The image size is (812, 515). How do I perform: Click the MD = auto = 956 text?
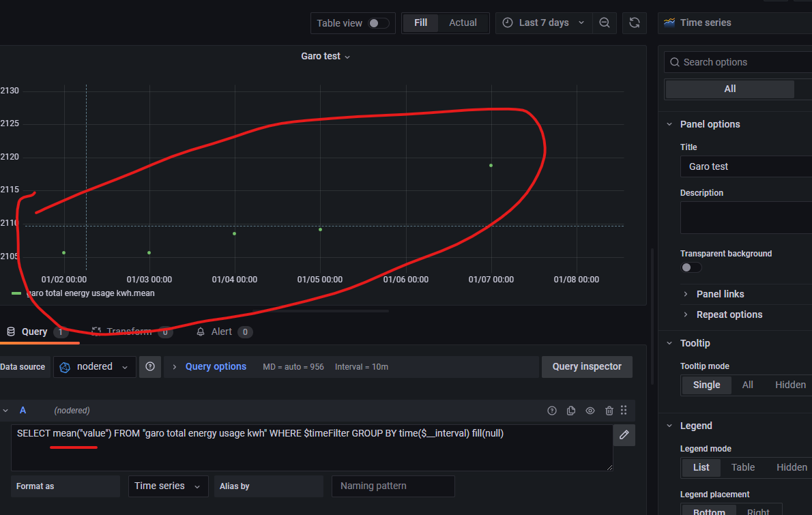pos(293,367)
